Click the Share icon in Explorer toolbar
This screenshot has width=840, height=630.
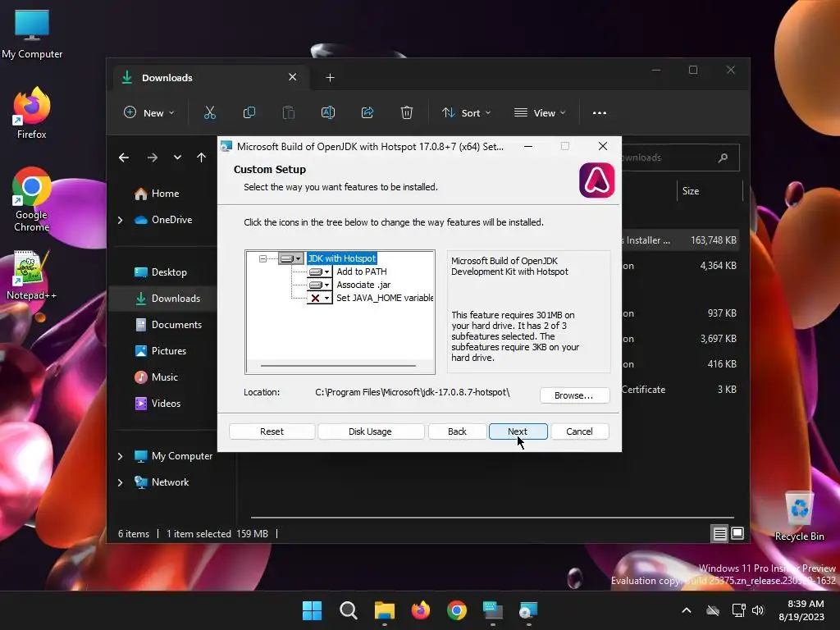[x=367, y=113]
